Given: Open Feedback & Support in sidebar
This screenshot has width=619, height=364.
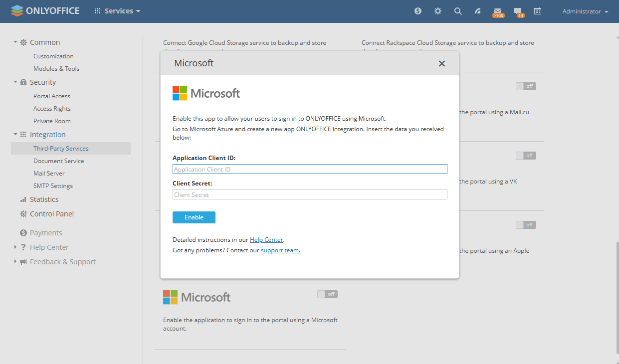Looking at the screenshot, I should [x=63, y=262].
